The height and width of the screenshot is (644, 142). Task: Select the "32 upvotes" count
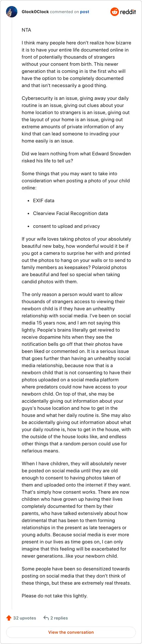tap(24, 618)
